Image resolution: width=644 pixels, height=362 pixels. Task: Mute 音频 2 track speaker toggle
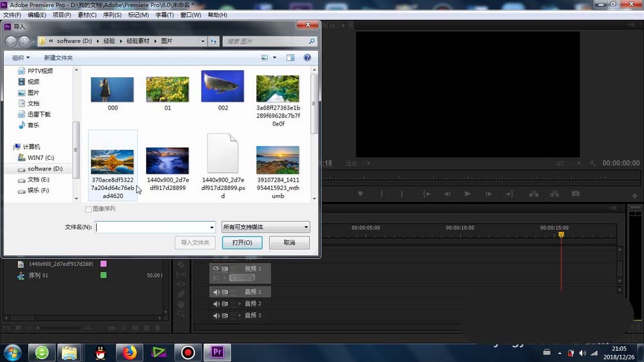(216, 303)
